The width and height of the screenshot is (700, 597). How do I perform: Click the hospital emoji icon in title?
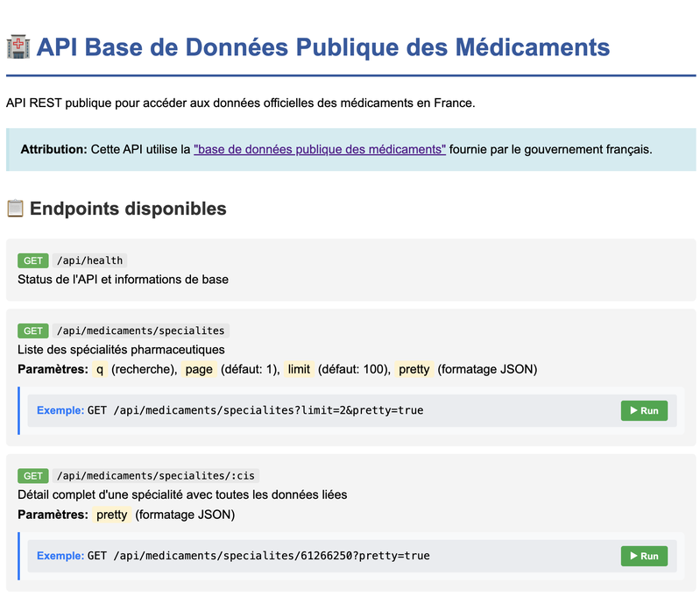(x=18, y=47)
